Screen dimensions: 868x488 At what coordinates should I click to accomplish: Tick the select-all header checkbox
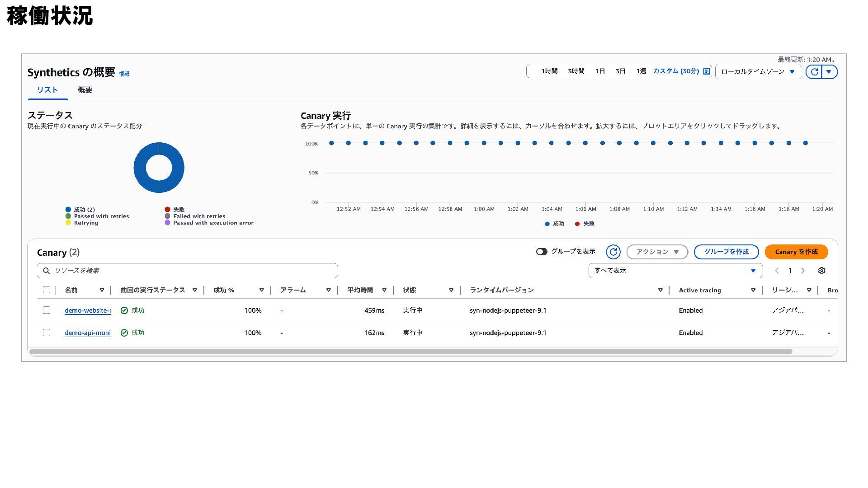47,290
